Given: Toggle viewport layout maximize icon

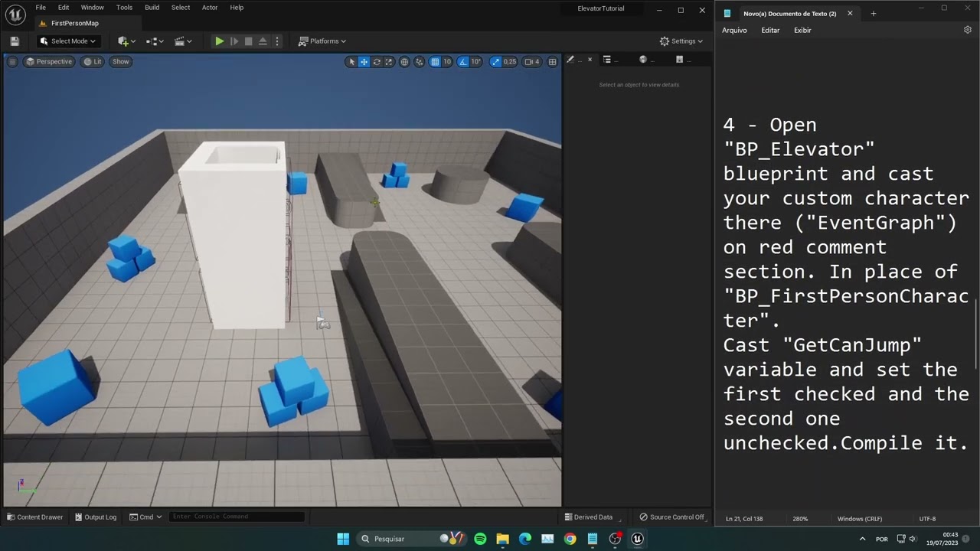Looking at the screenshot, I should pyautogui.click(x=552, y=62).
